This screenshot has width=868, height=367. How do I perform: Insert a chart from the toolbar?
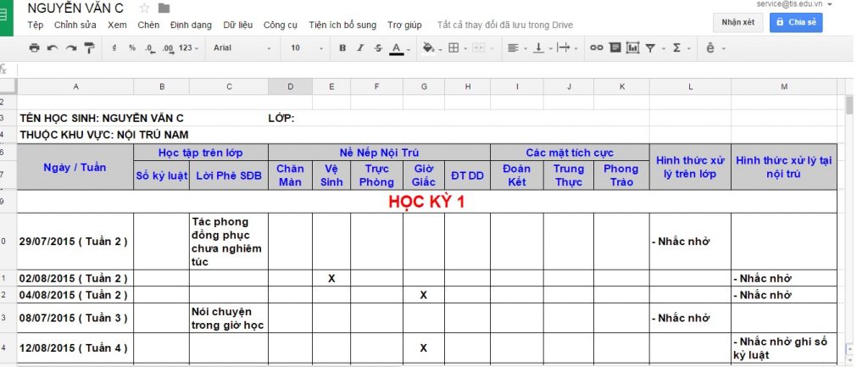tap(632, 48)
